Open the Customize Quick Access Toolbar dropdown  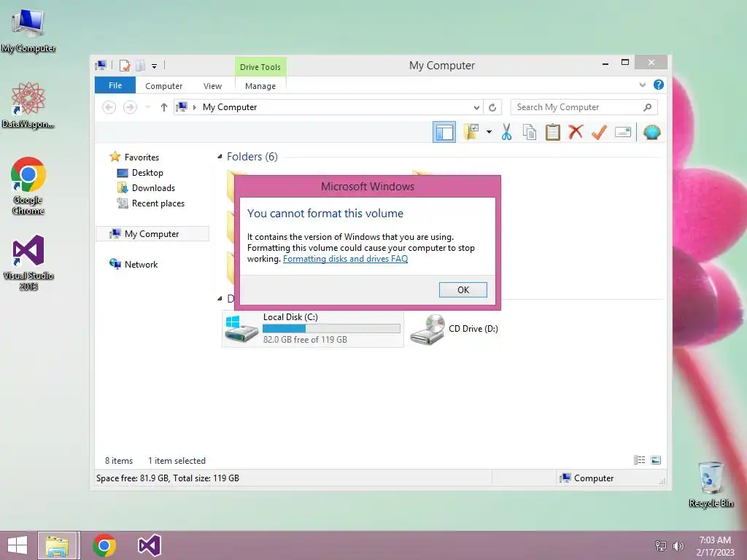[x=155, y=66]
